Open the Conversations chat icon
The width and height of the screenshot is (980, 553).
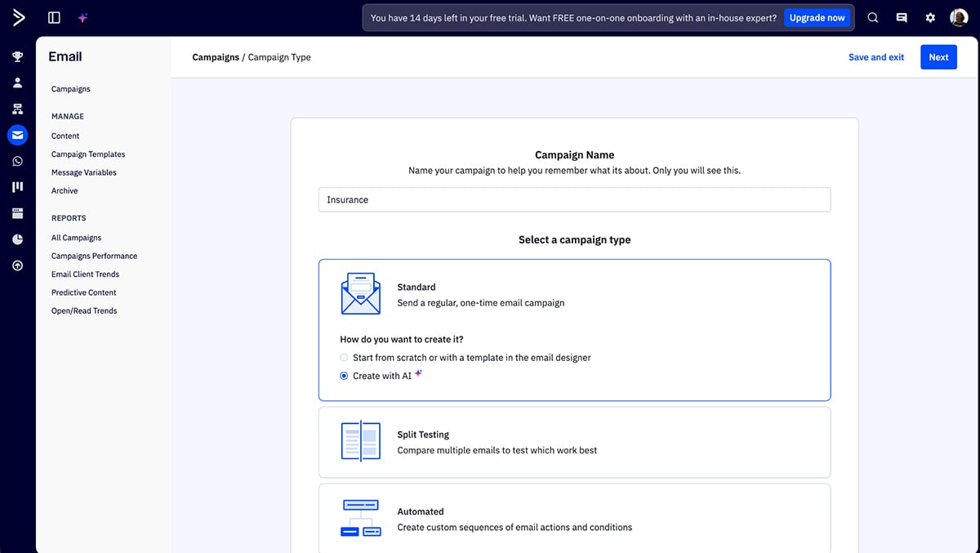coord(17,161)
